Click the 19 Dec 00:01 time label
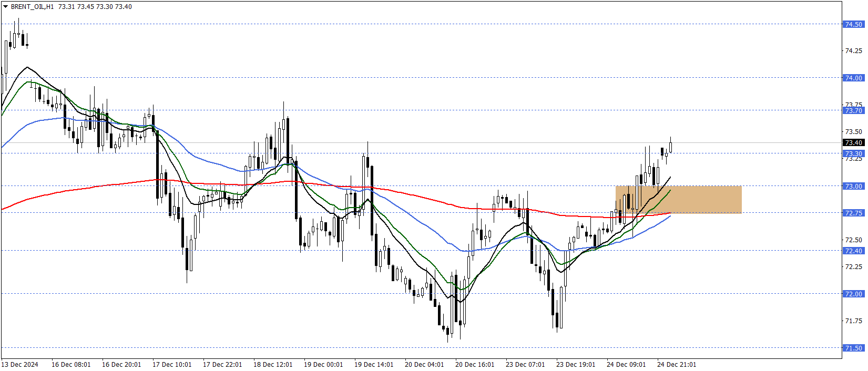This screenshot has height=371, width=868. click(323, 365)
